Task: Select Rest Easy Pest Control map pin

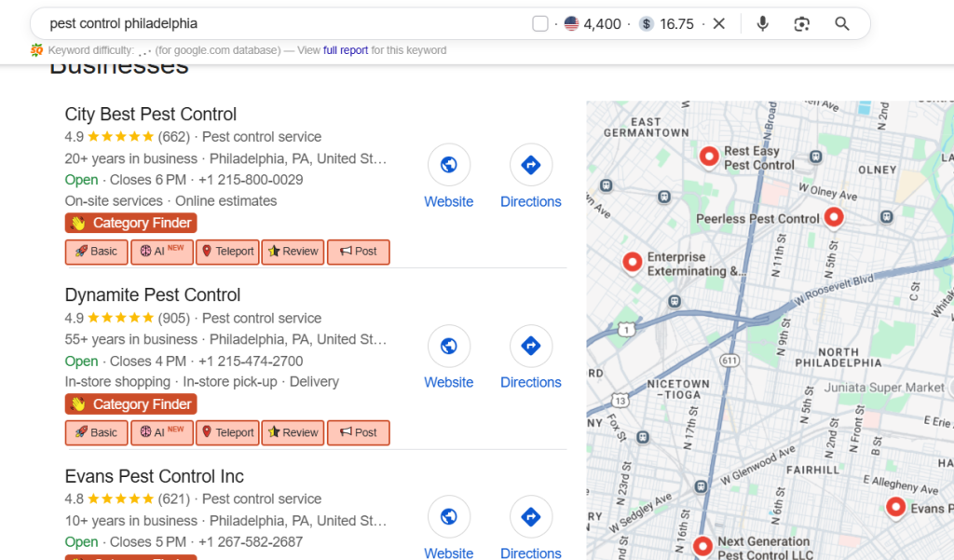Action: [x=709, y=157]
